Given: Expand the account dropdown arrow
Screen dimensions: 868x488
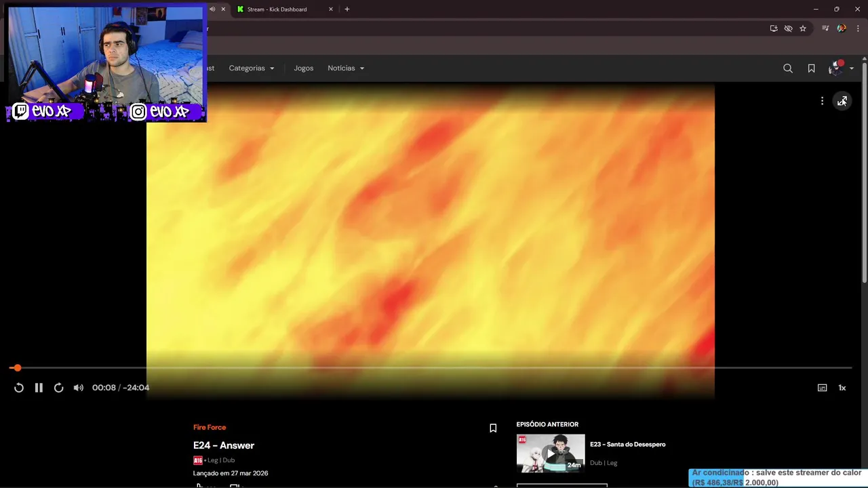Looking at the screenshot, I should (852, 68).
